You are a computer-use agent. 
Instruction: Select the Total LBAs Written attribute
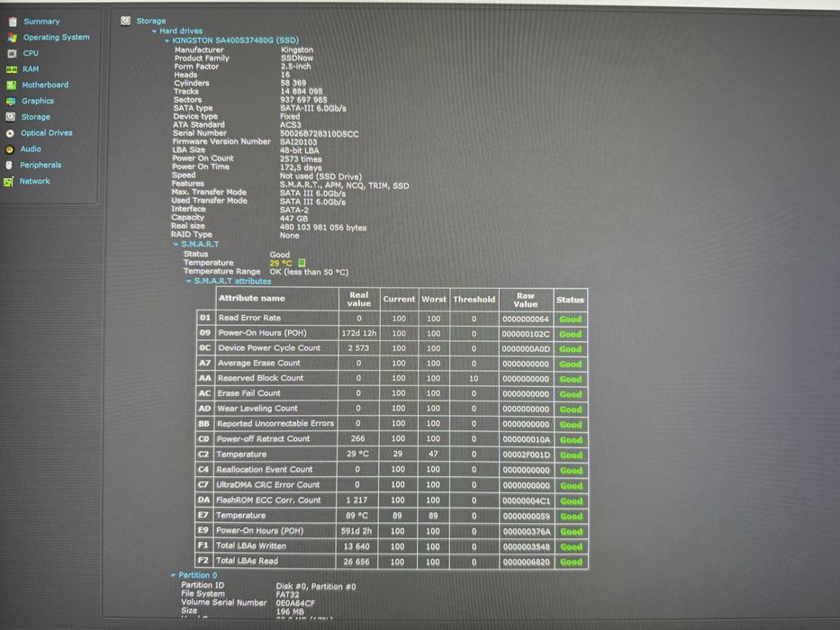250,546
